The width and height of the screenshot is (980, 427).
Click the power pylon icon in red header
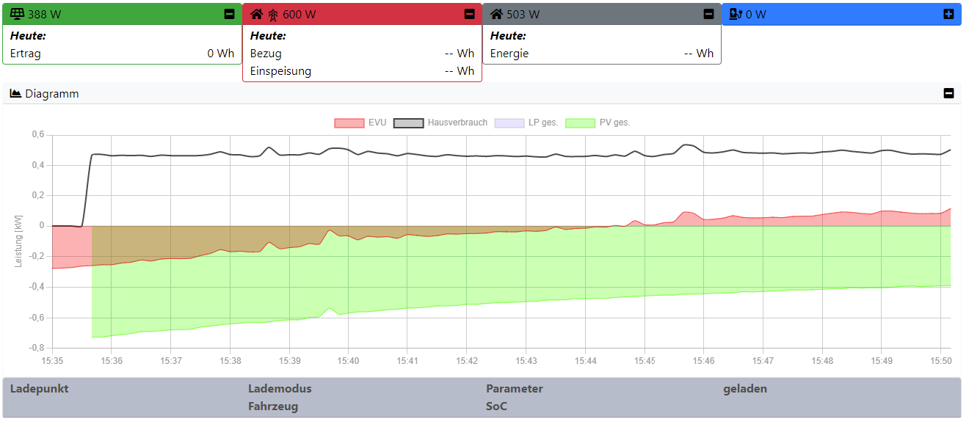click(273, 14)
